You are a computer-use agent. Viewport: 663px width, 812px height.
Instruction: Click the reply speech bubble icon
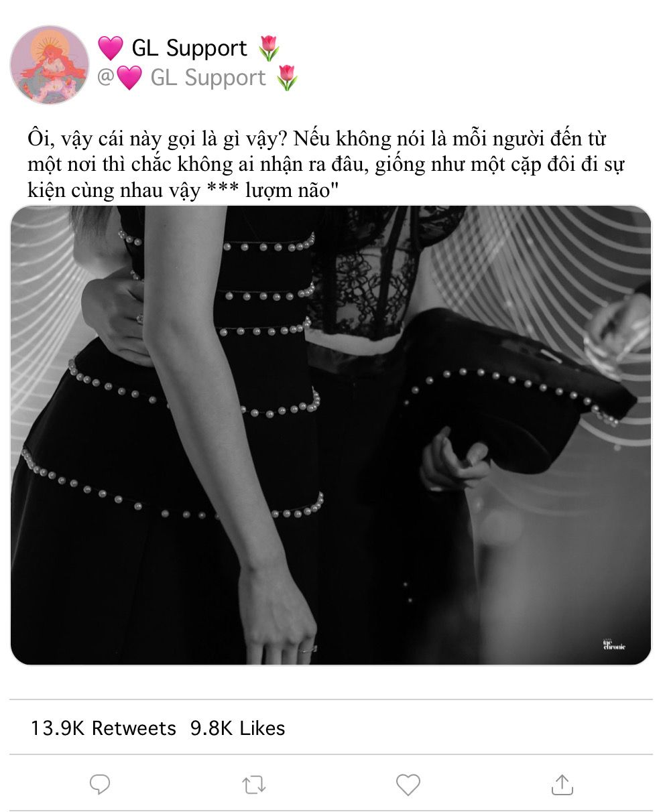[x=100, y=784]
